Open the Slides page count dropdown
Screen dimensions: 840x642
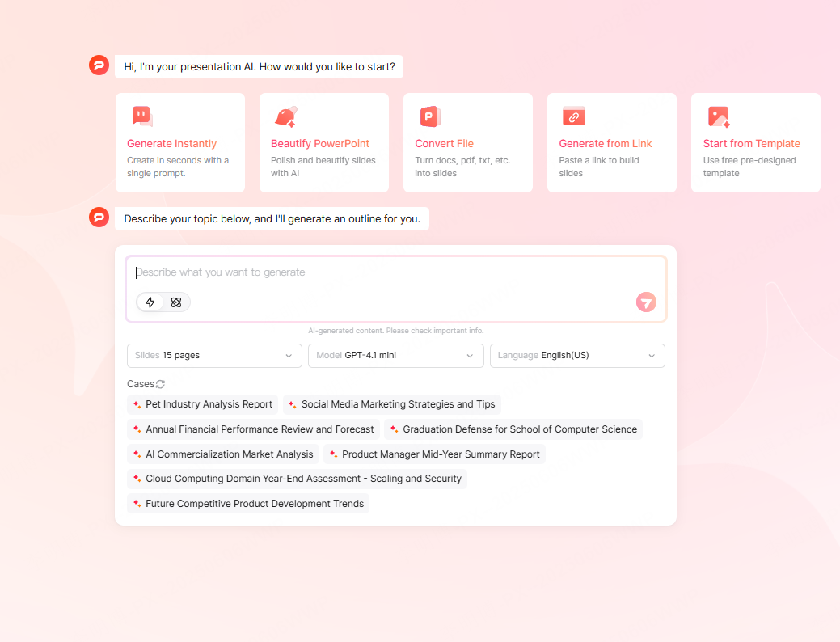pos(213,356)
